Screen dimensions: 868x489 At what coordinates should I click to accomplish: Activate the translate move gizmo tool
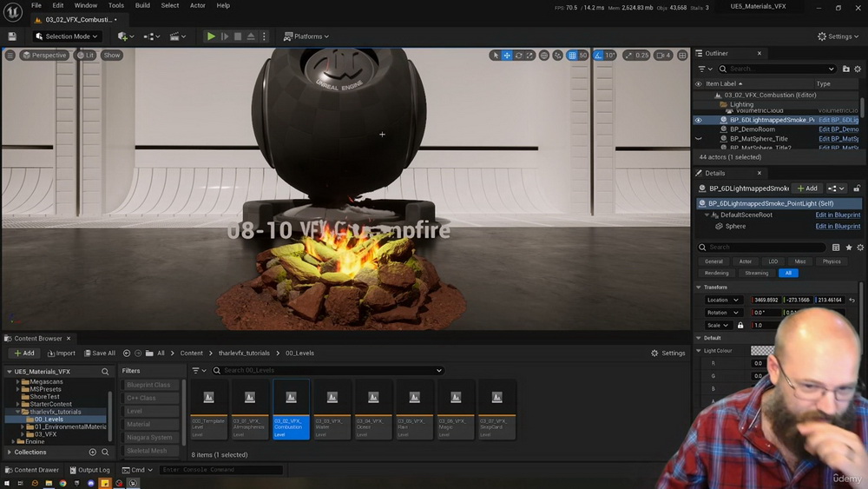point(507,56)
